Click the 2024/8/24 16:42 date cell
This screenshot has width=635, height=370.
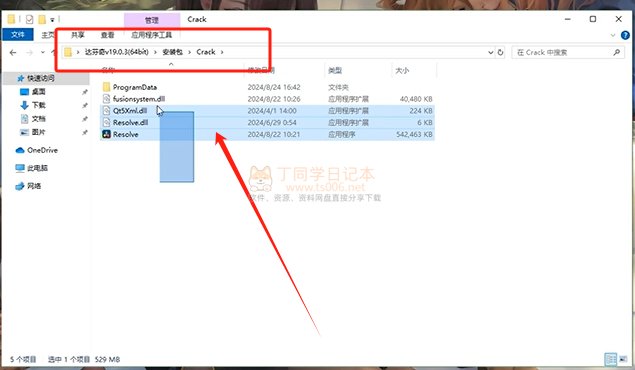click(x=274, y=87)
